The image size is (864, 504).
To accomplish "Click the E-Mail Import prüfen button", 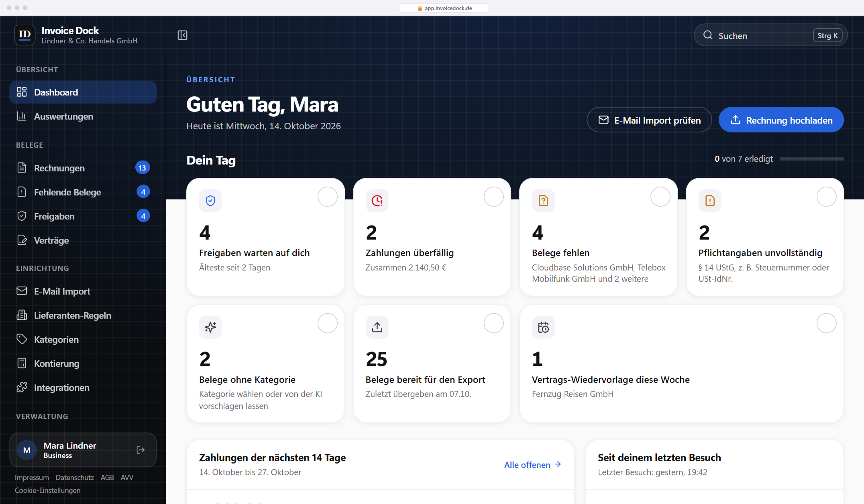I will click(649, 120).
